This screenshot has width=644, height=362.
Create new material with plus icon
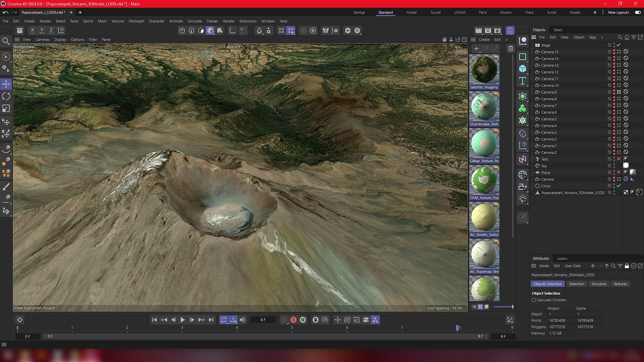[x=476, y=49]
